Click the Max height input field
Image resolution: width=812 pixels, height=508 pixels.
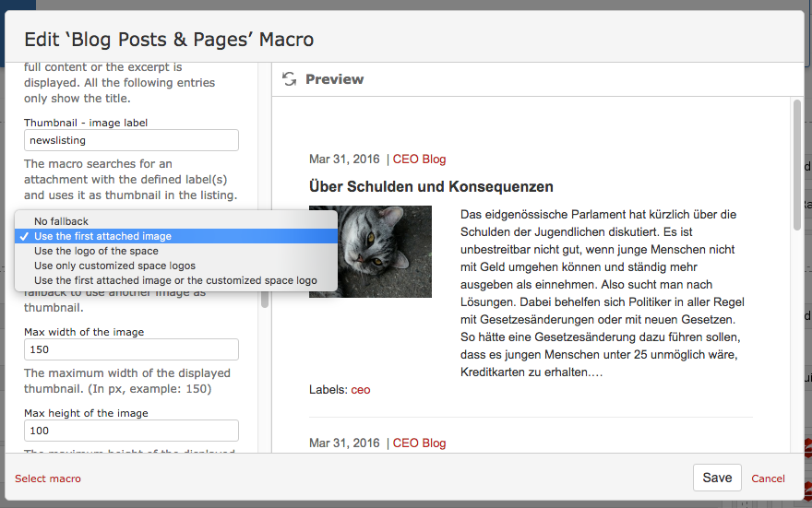coord(131,431)
